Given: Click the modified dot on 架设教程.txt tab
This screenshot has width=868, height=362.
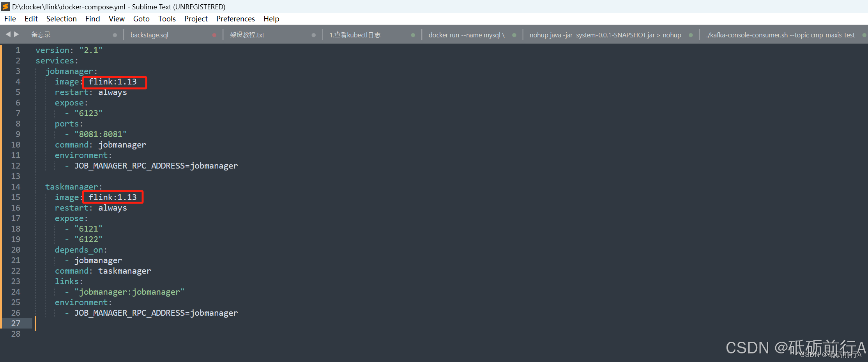Looking at the screenshot, I should point(313,35).
